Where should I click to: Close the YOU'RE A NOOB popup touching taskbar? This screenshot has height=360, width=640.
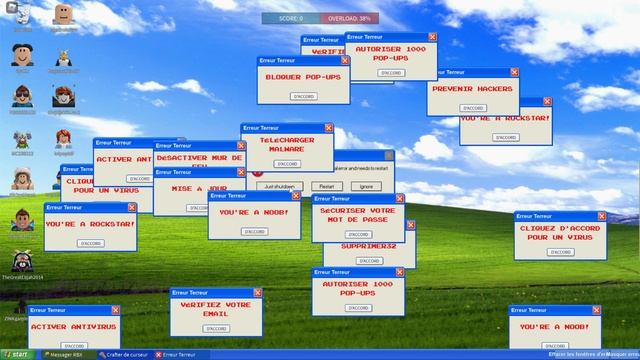coord(596,310)
